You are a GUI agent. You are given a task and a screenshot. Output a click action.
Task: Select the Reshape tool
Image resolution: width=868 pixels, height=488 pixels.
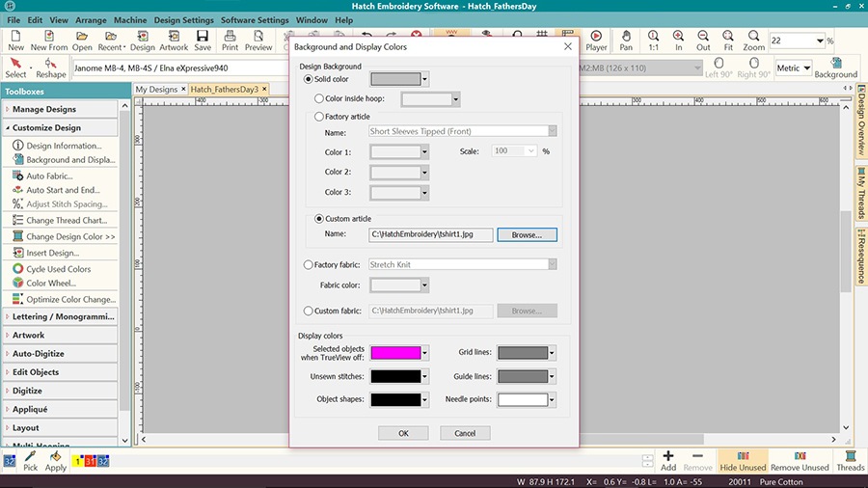coord(51,68)
